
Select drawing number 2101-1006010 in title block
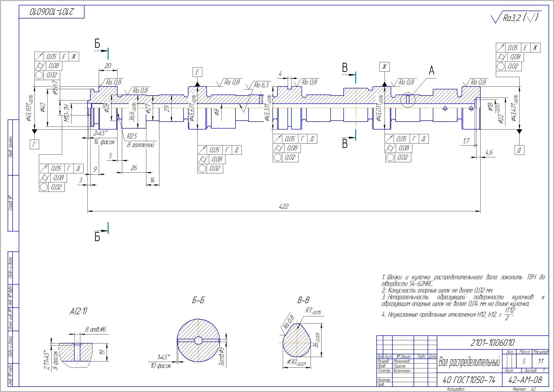[x=492, y=343]
